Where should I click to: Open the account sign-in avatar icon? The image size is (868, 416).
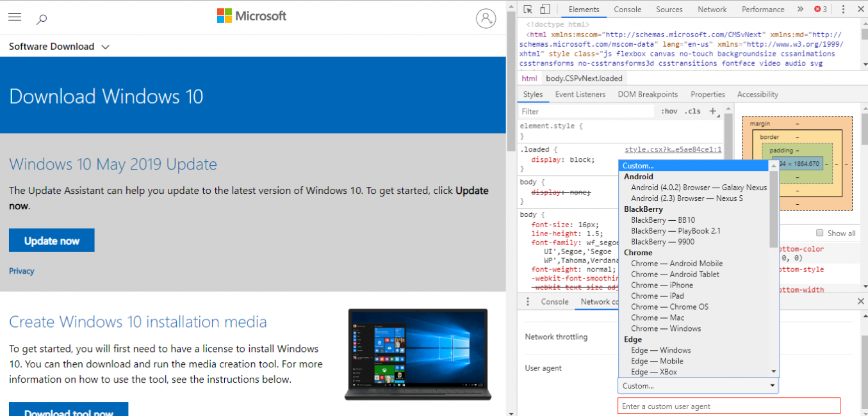coord(486,19)
